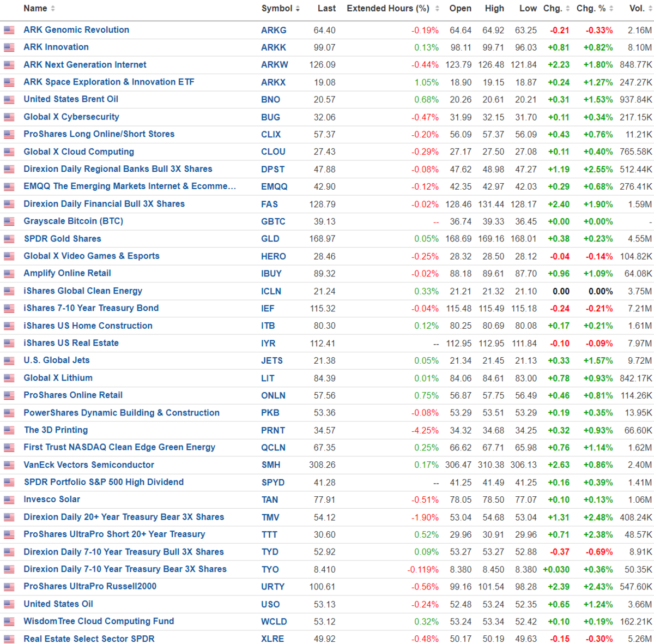This screenshot has width=654, height=644.
Task: Click the High column header
Action: coord(494,9)
